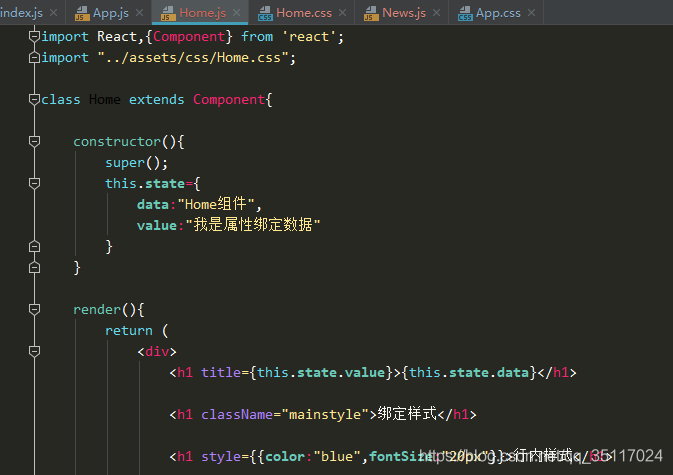Image resolution: width=673 pixels, height=475 pixels.
Task: Collapse the constructor fold marker
Action: click(x=34, y=141)
